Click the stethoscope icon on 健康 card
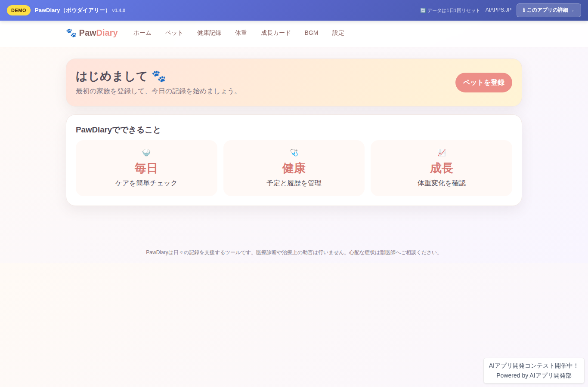Viewport: 588px width, 387px height. click(x=294, y=153)
